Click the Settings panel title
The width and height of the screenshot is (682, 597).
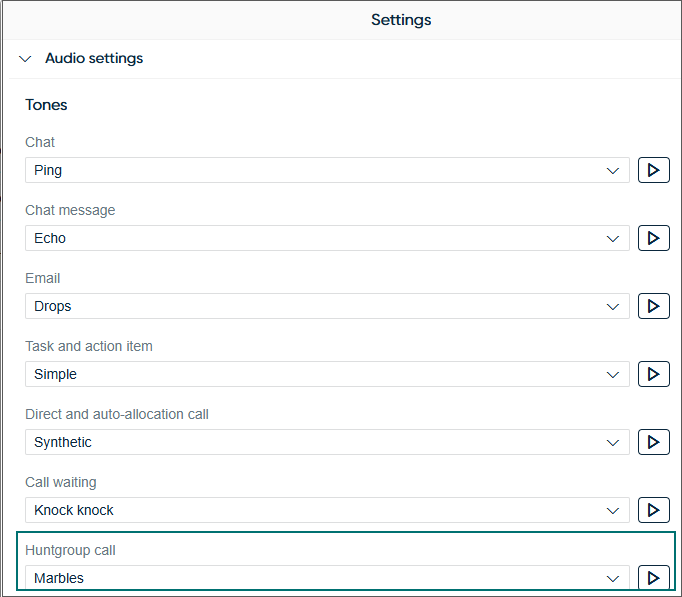pyautogui.click(x=401, y=20)
